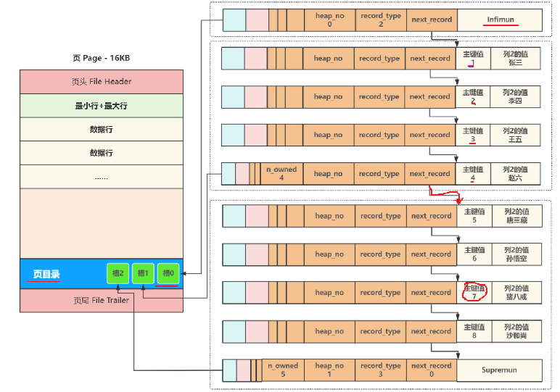Click heap_no in the 张三 row
Screen dimensions: 560x392
[x=328, y=59]
